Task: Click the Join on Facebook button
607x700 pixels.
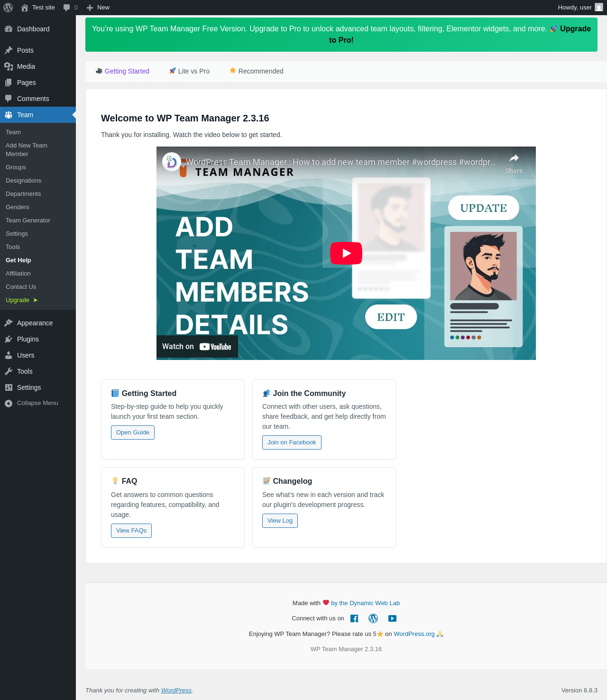Action: tap(292, 442)
